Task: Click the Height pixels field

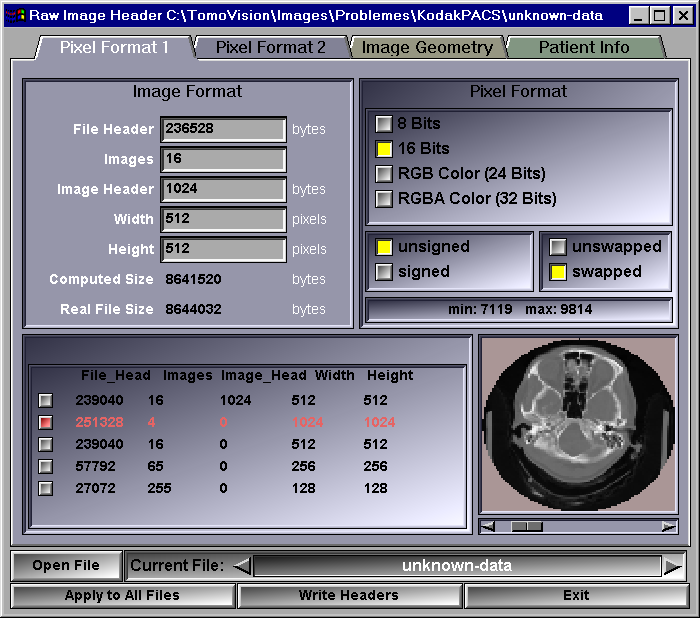Action: point(223,249)
